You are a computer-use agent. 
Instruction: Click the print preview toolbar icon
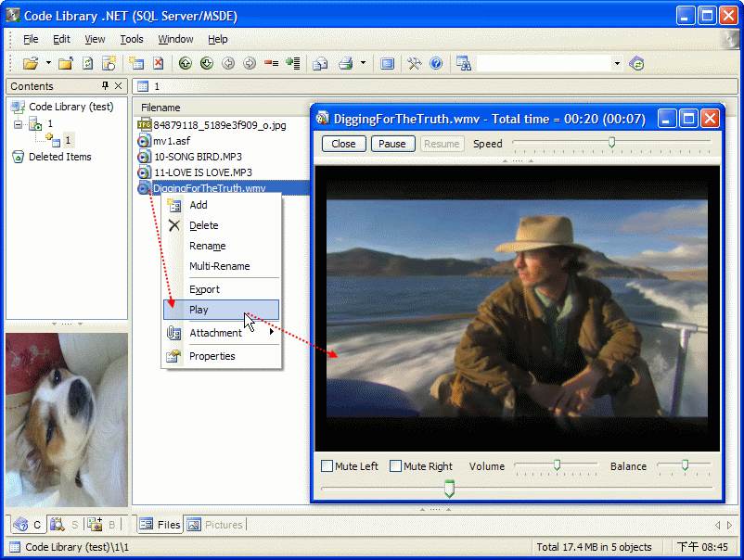[x=320, y=63]
